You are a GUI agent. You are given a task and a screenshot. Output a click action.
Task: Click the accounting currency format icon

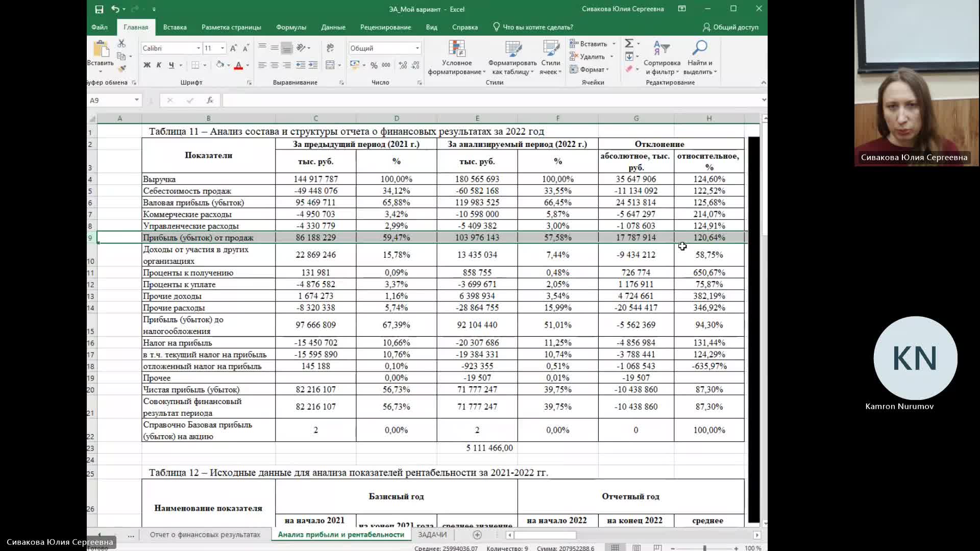(x=355, y=65)
